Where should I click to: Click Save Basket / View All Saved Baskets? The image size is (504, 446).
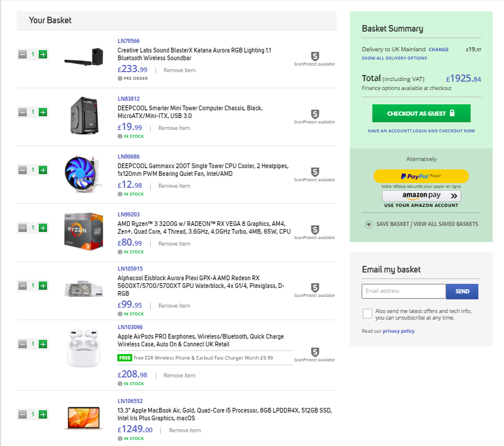coord(427,224)
